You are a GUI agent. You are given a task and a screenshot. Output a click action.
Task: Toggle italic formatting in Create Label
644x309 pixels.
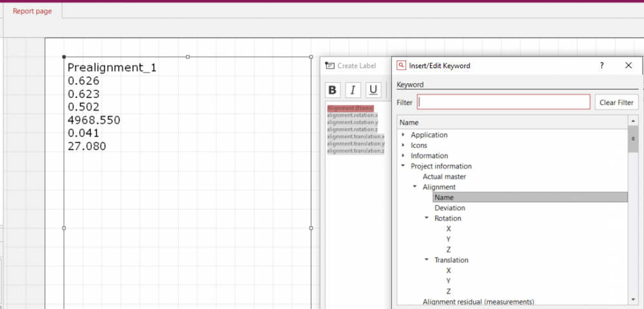pos(353,89)
